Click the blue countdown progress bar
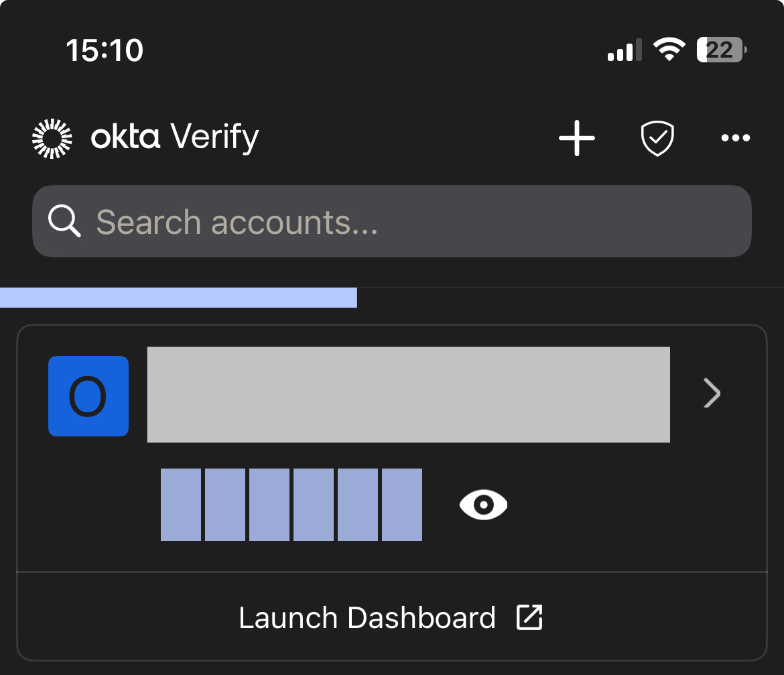This screenshot has width=784, height=675. (x=179, y=297)
